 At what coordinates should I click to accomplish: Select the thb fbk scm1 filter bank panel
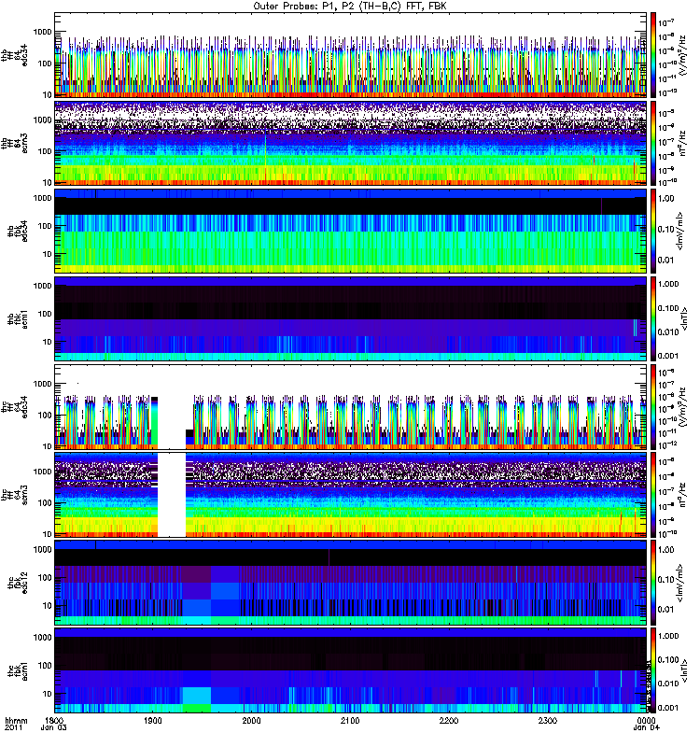coord(351,318)
